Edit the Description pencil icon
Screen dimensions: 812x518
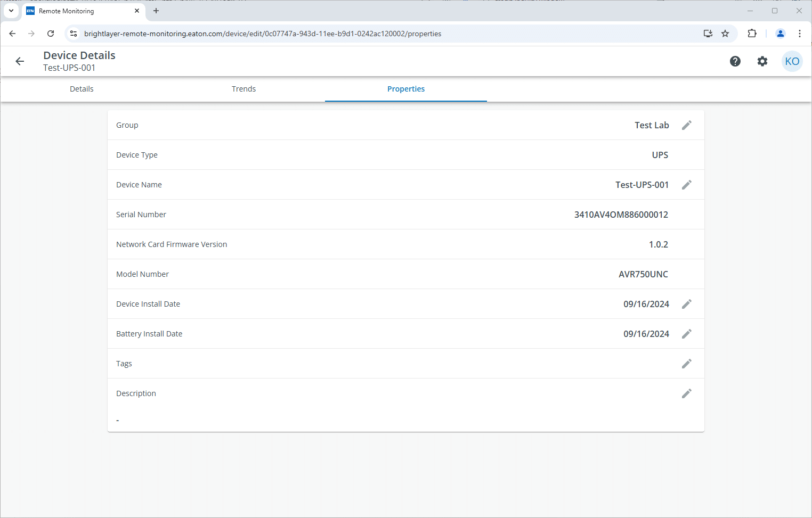[x=687, y=393]
